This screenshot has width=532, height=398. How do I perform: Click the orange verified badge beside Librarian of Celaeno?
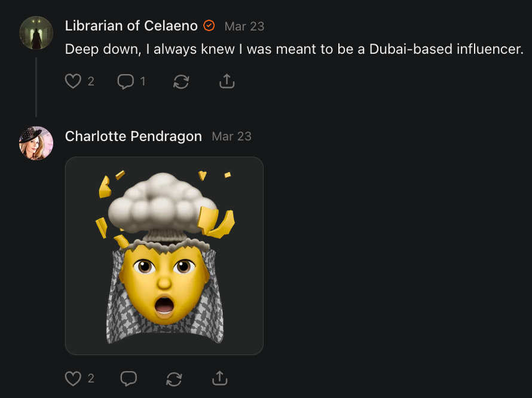point(209,26)
